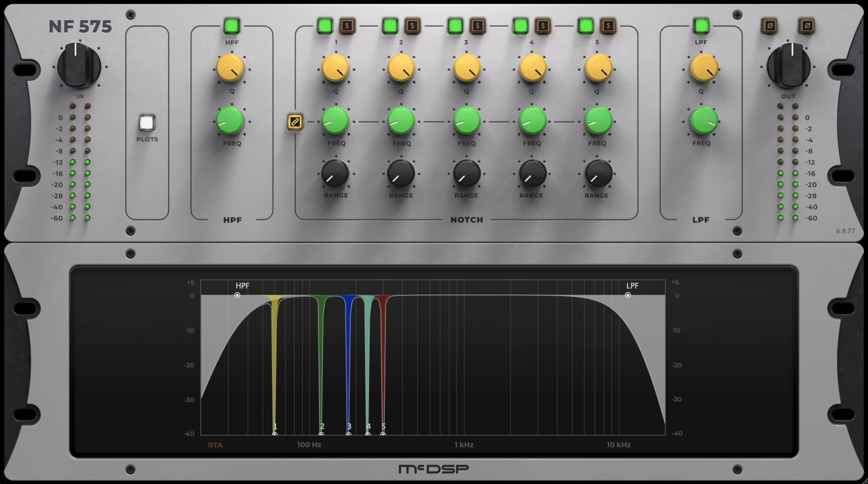Select the HPF node on the graph
Image resolution: width=868 pixels, height=484 pixels.
[x=237, y=295]
